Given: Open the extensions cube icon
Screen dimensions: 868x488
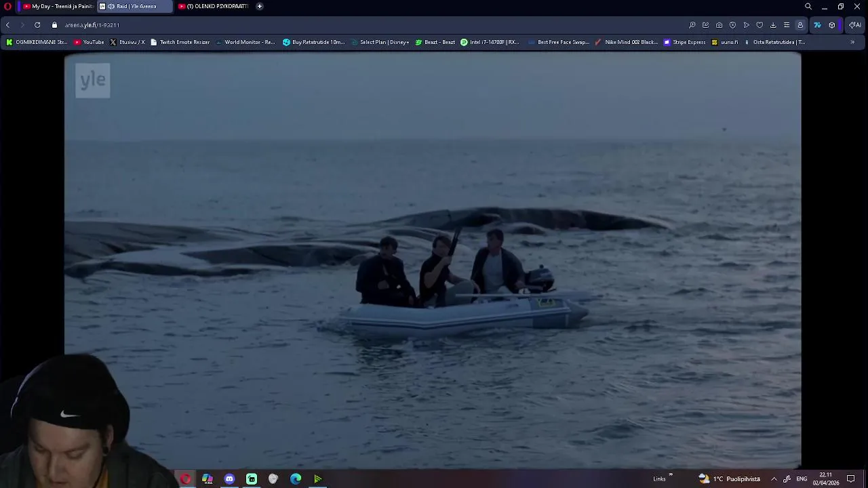Looking at the screenshot, I should tap(832, 25).
